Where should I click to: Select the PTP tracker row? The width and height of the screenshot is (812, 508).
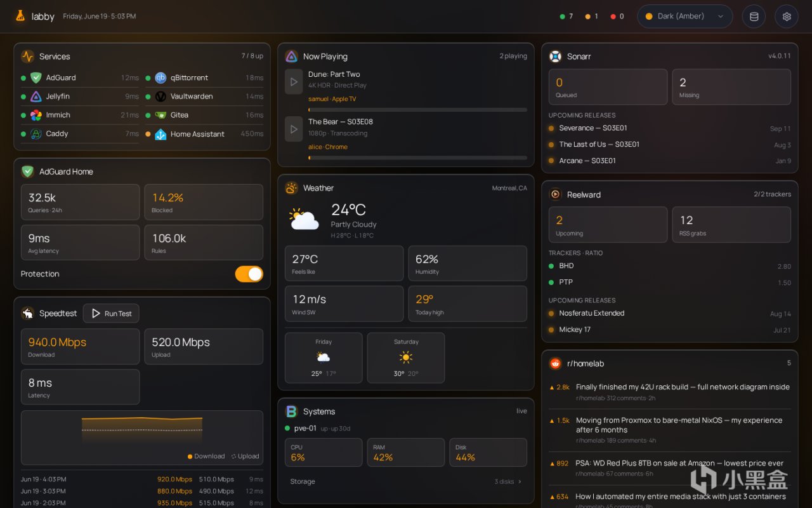670,283
